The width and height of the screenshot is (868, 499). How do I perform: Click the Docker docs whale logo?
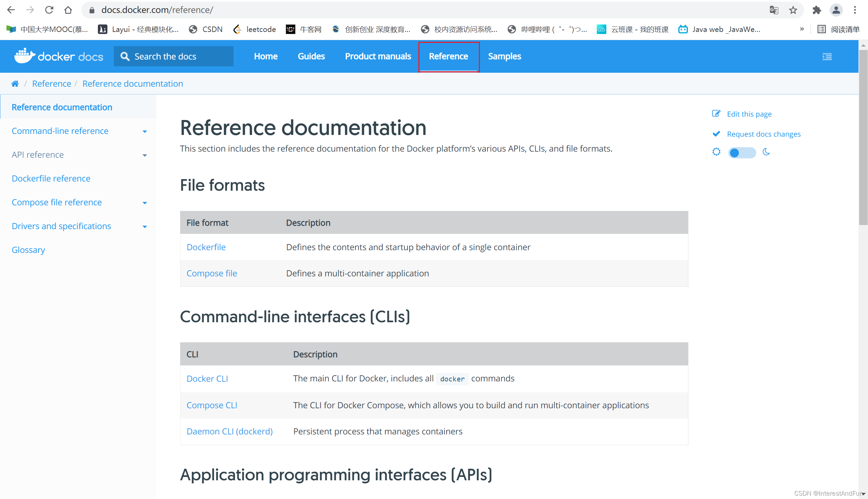click(x=25, y=55)
